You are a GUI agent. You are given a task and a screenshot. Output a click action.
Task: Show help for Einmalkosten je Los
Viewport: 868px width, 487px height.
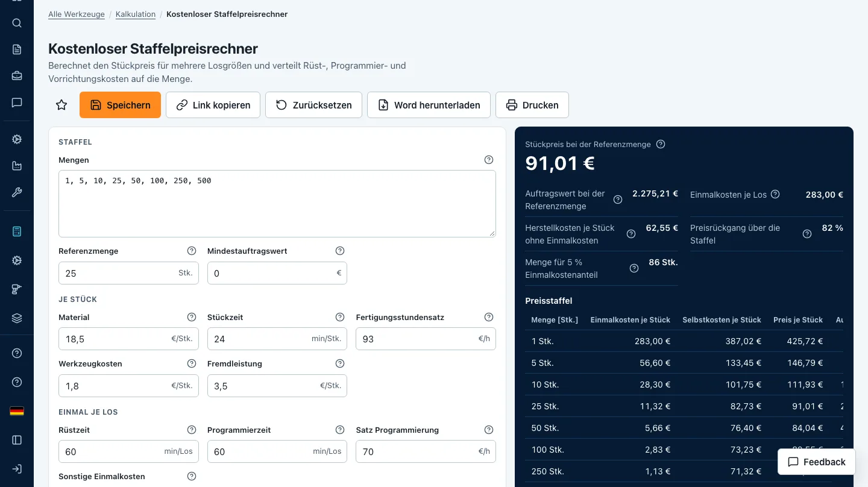pos(775,194)
